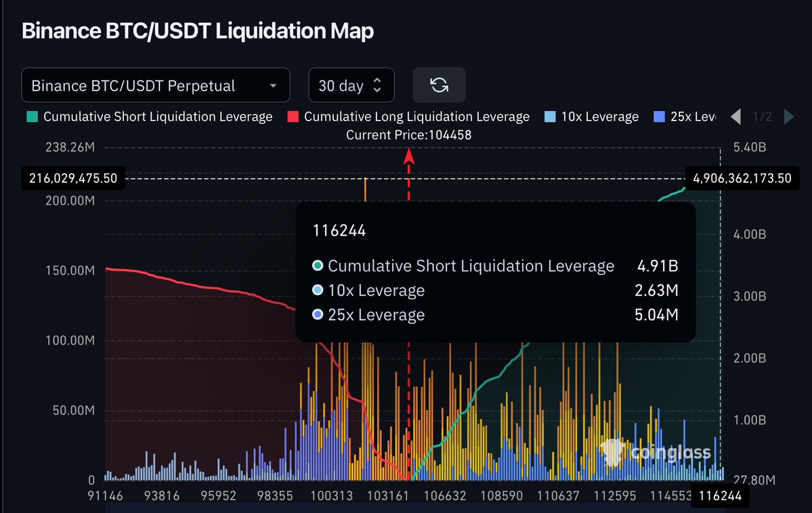Screen dimensions: 812x513
Task: Click the 93816 x-axis label
Action: pos(162,496)
